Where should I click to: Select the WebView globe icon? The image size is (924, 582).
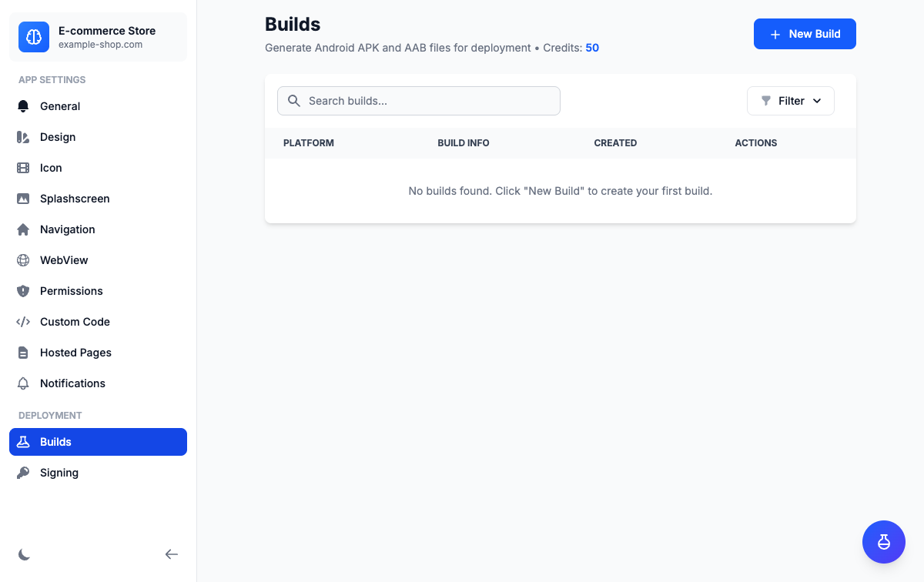[23, 260]
